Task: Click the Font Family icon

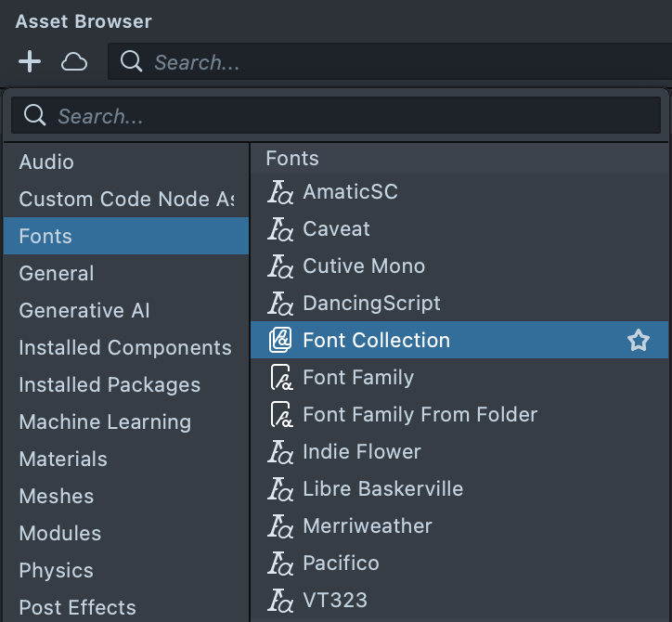Action: tap(280, 378)
